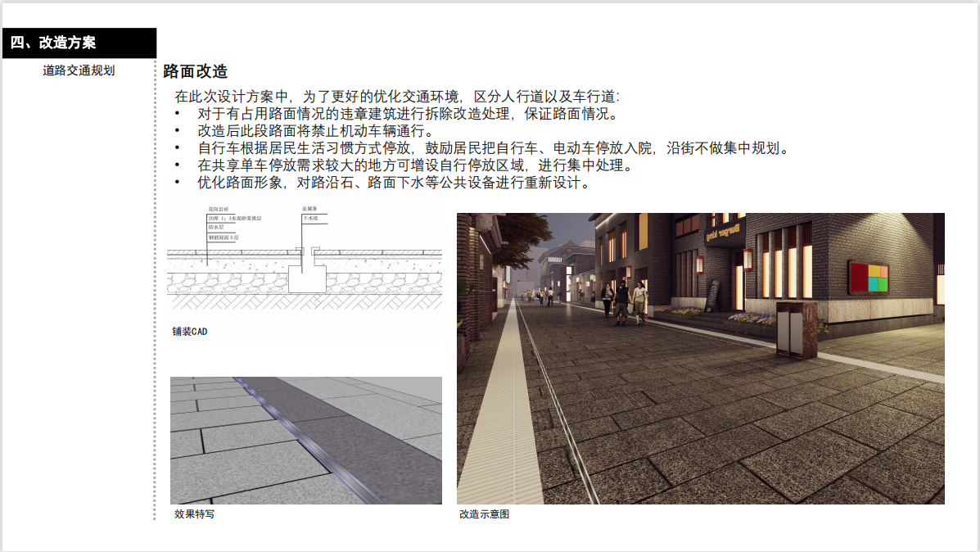
Task: Click the bullet about 共享单车 parking areas
Action: 414,165
